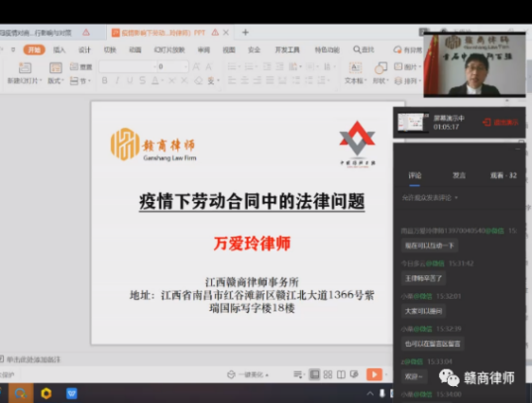Open the 插入 ribbon tab
The height and width of the screenshot is (403, 532).
pos(59,50)
